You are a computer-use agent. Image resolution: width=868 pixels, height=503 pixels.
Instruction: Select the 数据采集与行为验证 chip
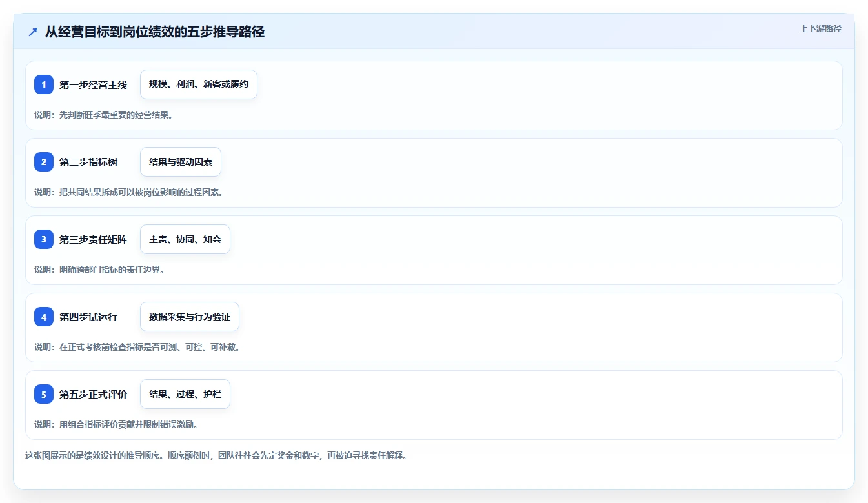190,317
